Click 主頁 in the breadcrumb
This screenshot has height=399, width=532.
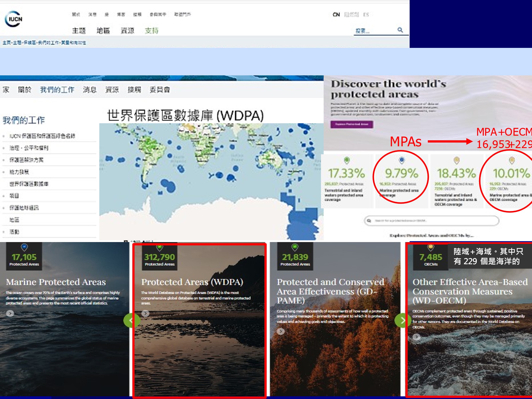click(x=6, y=43)
